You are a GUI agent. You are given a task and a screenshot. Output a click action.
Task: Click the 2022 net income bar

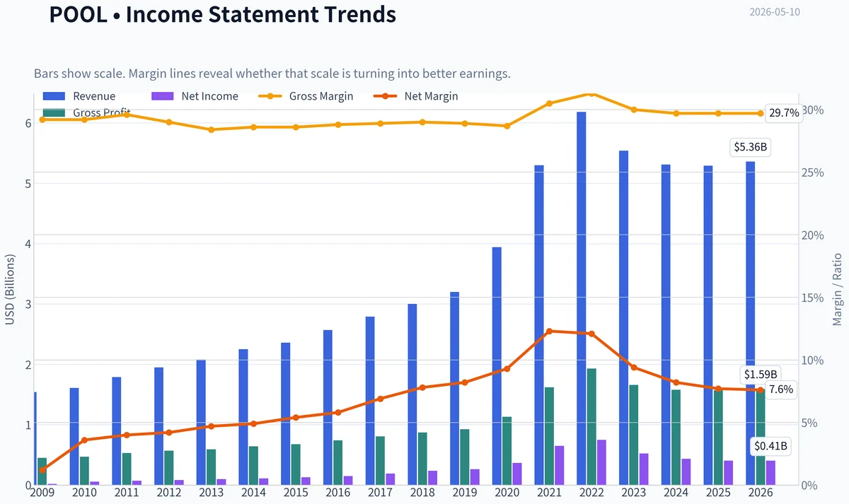tap(601, 462)
